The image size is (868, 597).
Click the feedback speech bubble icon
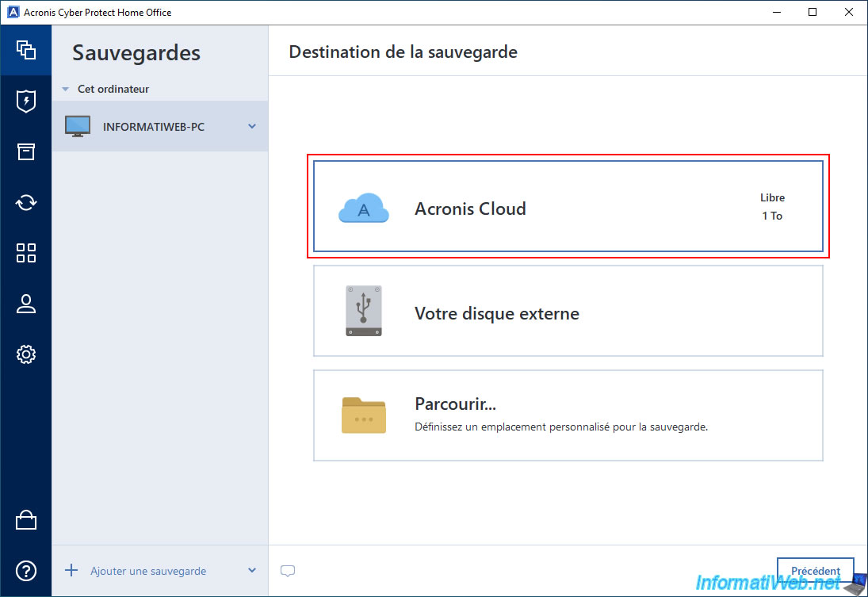coord(288,570)
